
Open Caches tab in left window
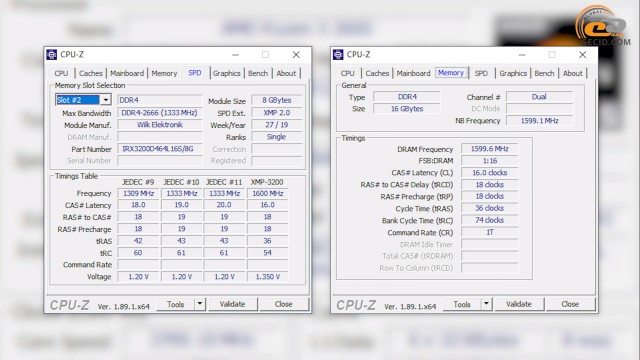91,73
